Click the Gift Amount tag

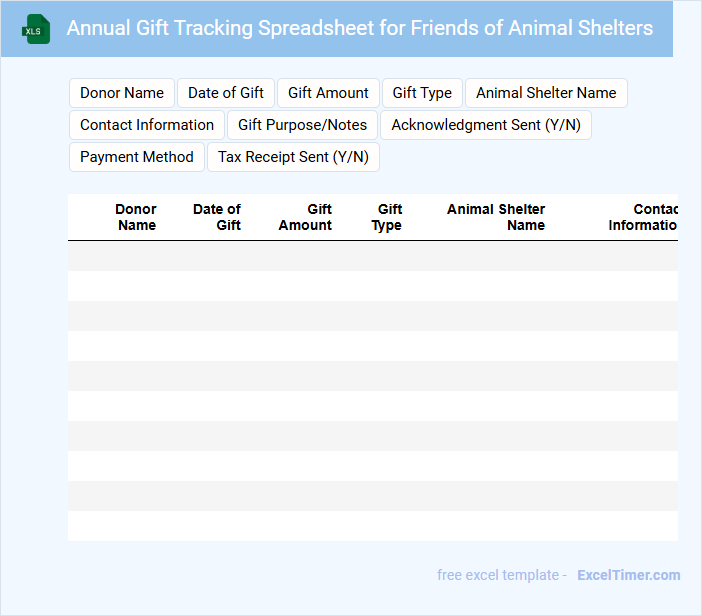[x=328, y=93]
